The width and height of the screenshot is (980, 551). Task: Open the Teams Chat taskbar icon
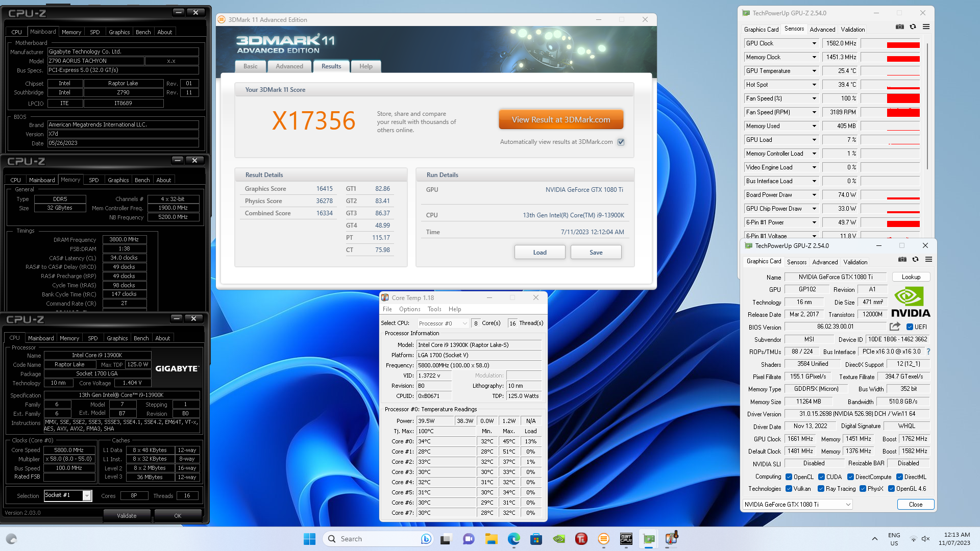pos(469,539)
